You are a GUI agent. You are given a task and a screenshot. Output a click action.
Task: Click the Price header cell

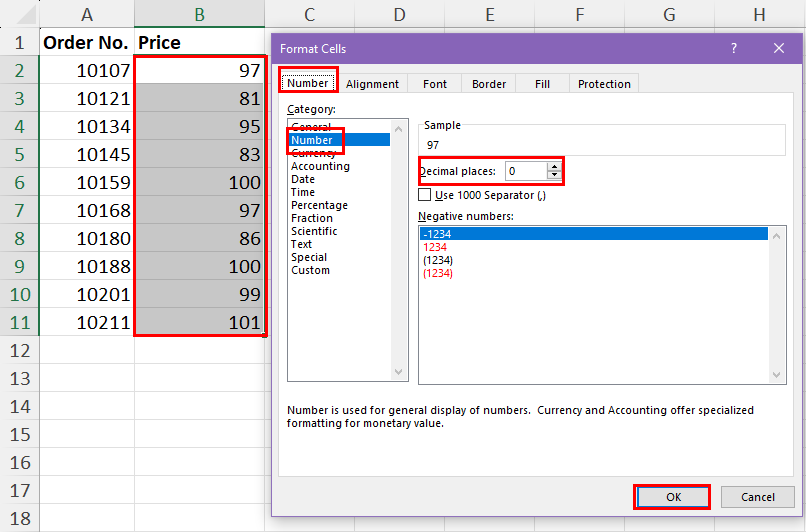(x=199, y=42)
